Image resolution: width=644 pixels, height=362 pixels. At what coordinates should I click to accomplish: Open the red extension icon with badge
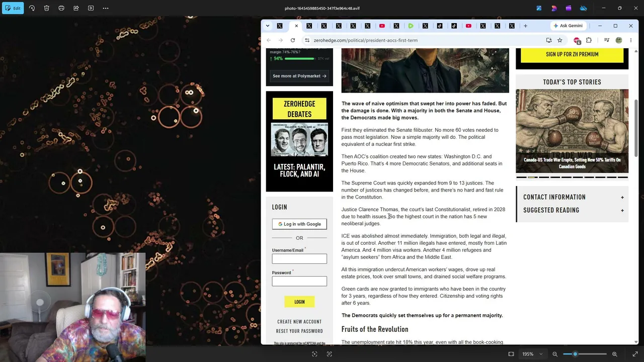577,40
